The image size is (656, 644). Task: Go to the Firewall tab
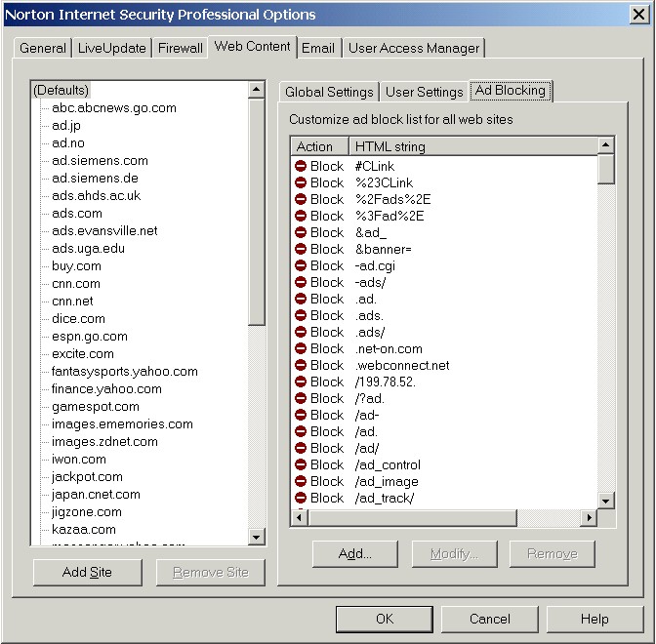click(x=180, y=48)
